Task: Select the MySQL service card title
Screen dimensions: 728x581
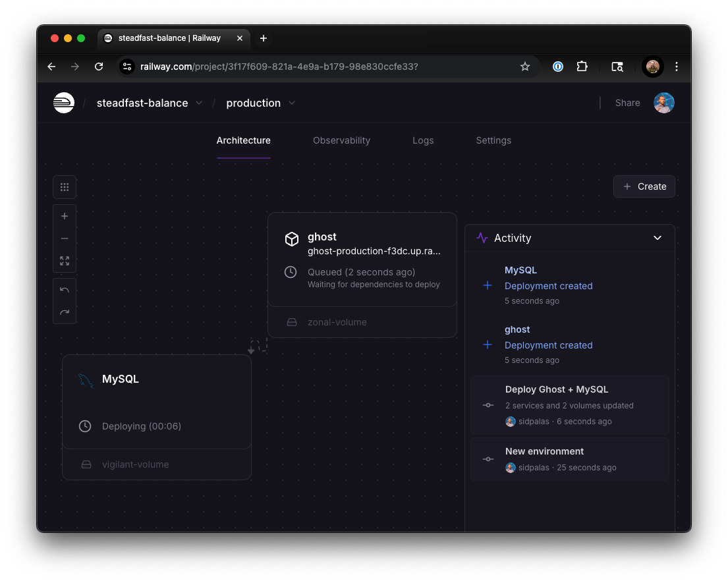Action: click(x=121, y=379)
